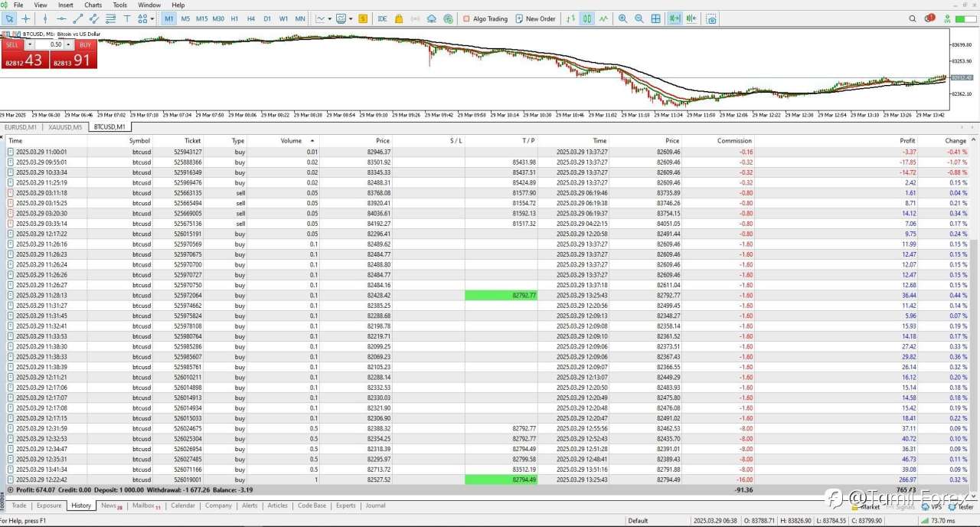Click the green highlighted 82792.77 take-profit cell
Screen dimensions: 980x527
pos(501,295)
